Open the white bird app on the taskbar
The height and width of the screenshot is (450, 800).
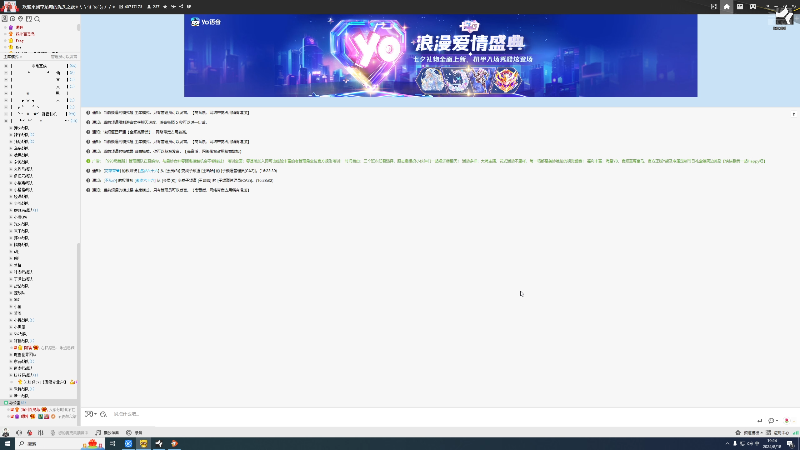(159, 444)
